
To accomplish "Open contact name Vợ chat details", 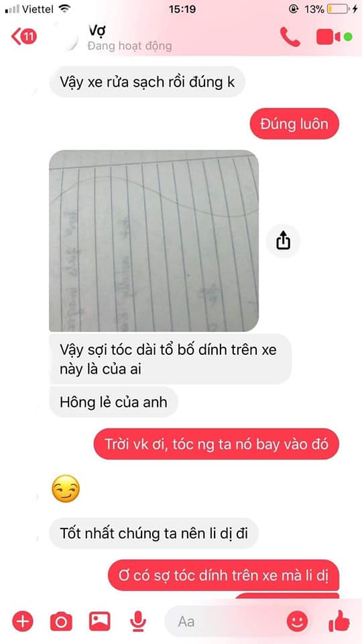I will 97,30.
